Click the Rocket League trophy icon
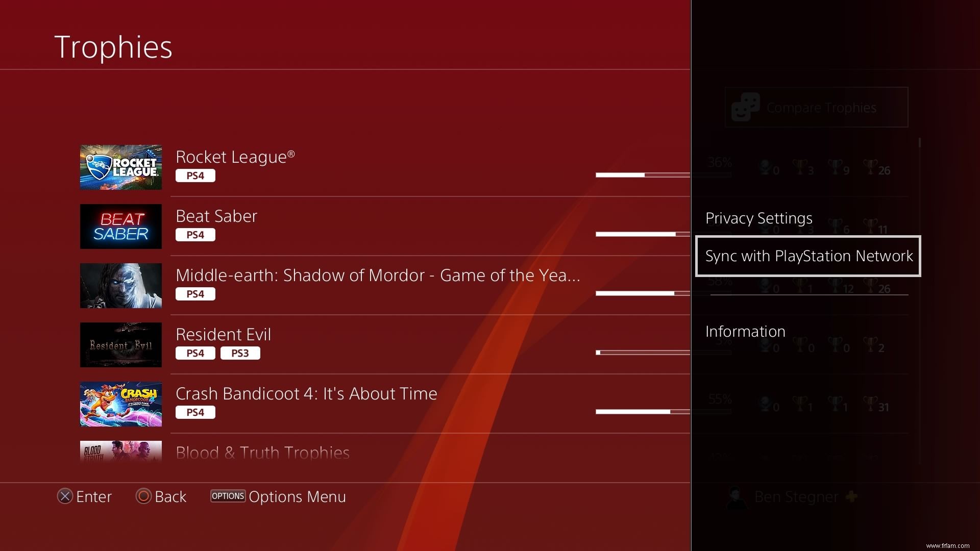Screen dimensions: 980x551 click(121, 167)
